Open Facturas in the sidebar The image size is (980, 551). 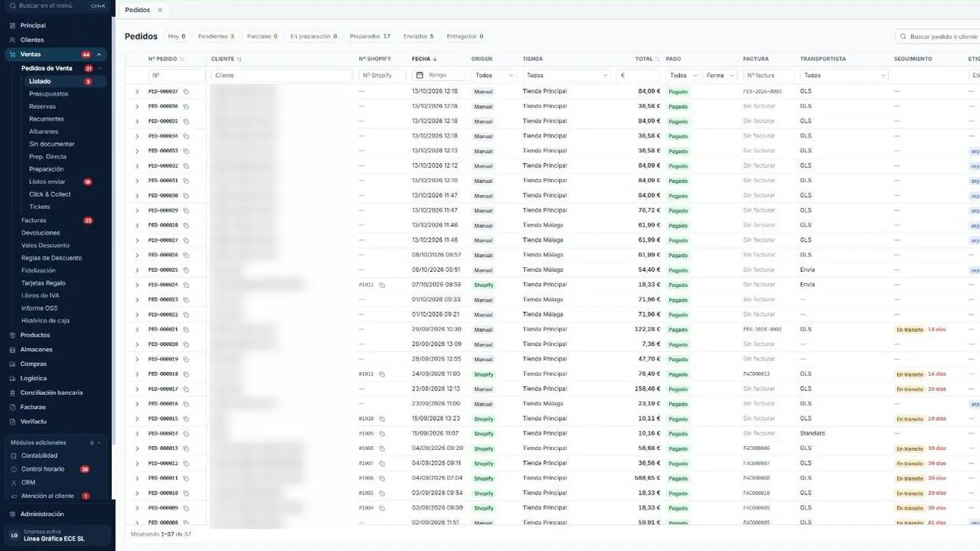tap(34, 220)
